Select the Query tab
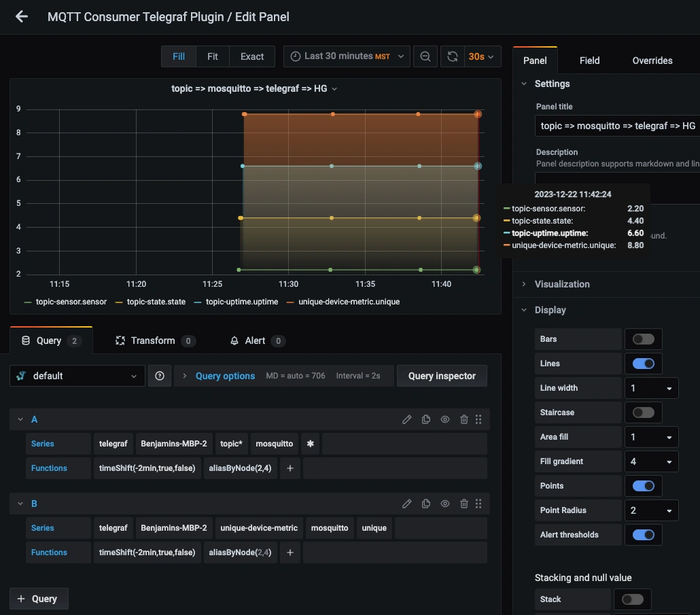700x615 pixels. coord(52,340)
